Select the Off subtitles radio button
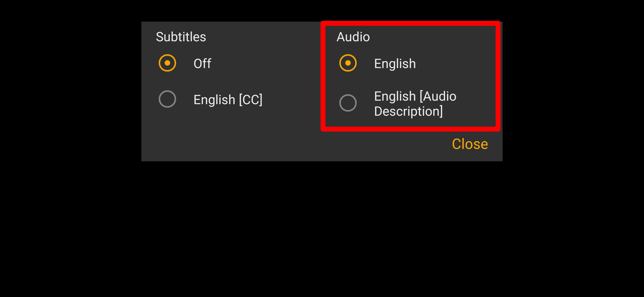 [x=167, y=63]
